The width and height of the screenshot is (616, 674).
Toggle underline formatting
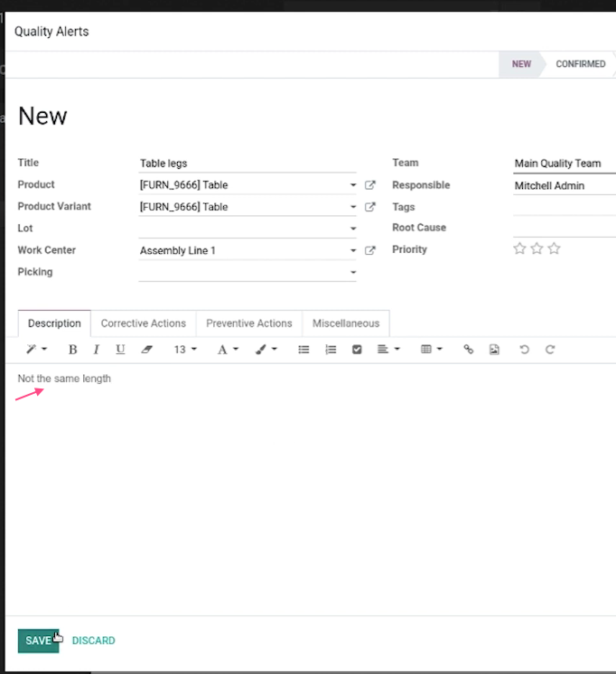(x=120, y=350)
